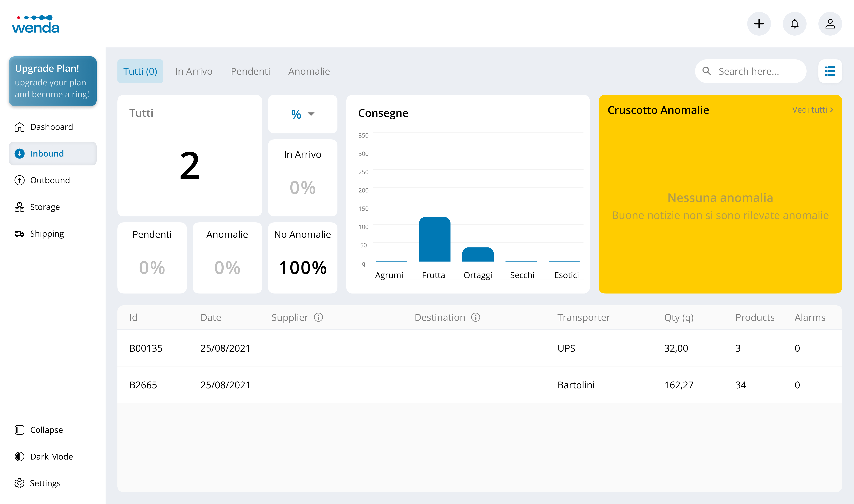Click quantity 32,00 cell
The image size is (854, 504).
pyautogui.click(x=676, y=348)
